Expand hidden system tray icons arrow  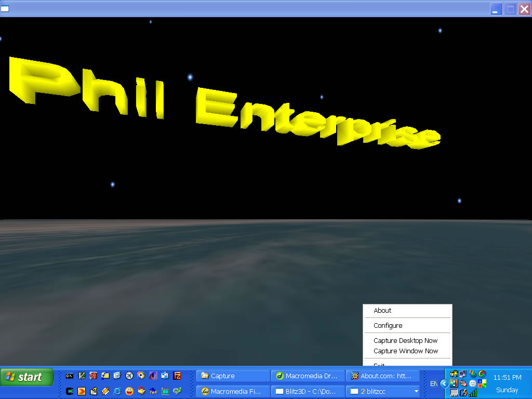point(444,383)
